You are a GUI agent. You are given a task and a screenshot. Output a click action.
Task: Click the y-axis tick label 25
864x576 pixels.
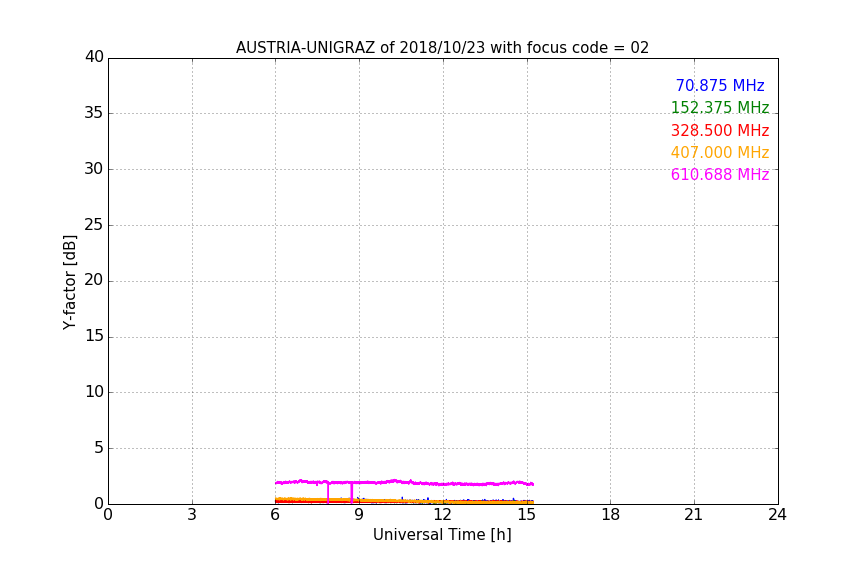coord(94,224)
